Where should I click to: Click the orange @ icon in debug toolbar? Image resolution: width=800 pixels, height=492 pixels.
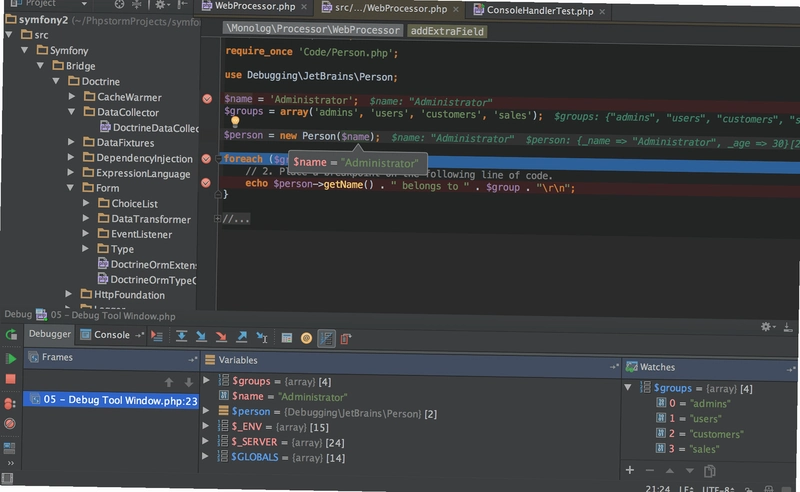click(306, 338)
